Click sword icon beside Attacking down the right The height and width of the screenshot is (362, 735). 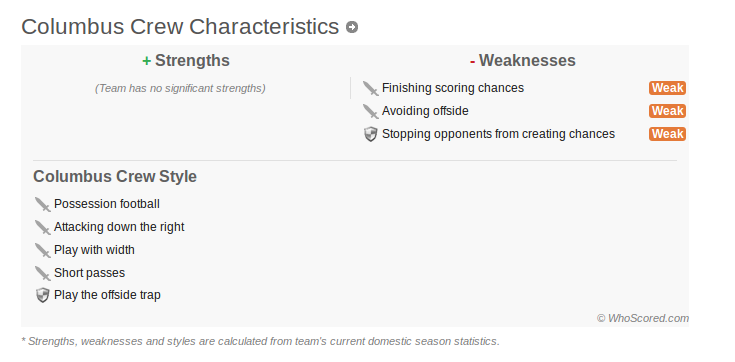click(43, 227)
